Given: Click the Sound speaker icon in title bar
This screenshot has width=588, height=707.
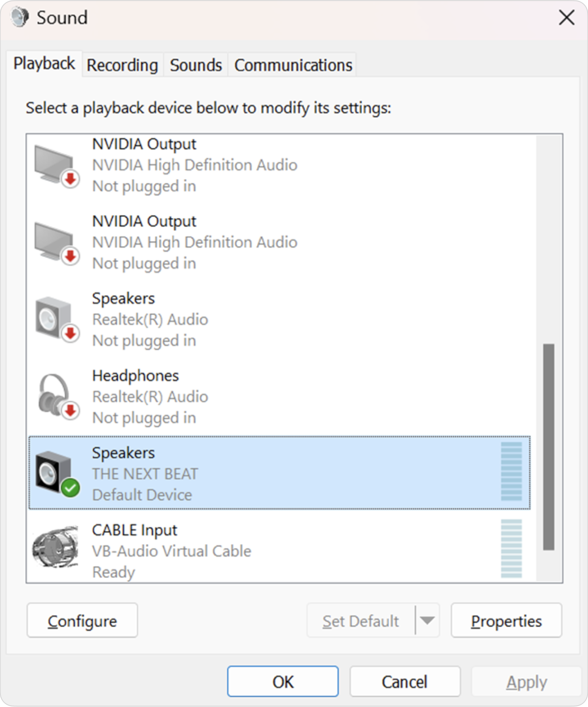Looking at the screenshot, I should click(19, 18).
